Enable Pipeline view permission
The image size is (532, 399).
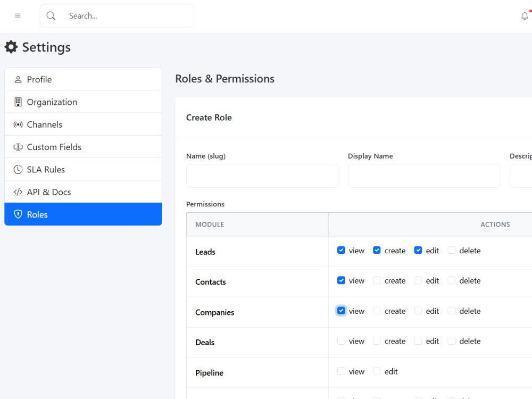[x=342, y=371]
